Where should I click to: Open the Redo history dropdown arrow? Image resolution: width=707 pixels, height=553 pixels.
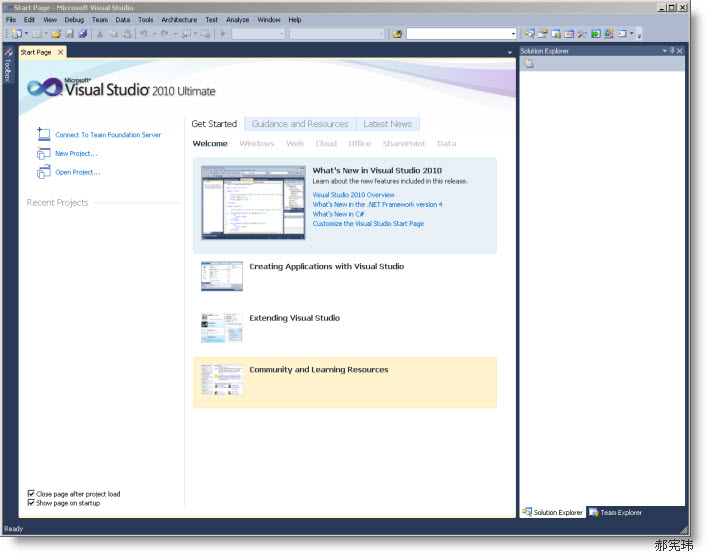click(x=175, y=33)
